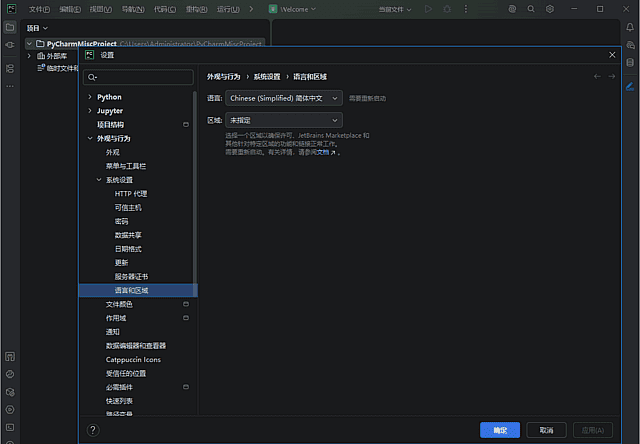Open the AI Assistant spiral icon in toolbar

tap(512, 9)
